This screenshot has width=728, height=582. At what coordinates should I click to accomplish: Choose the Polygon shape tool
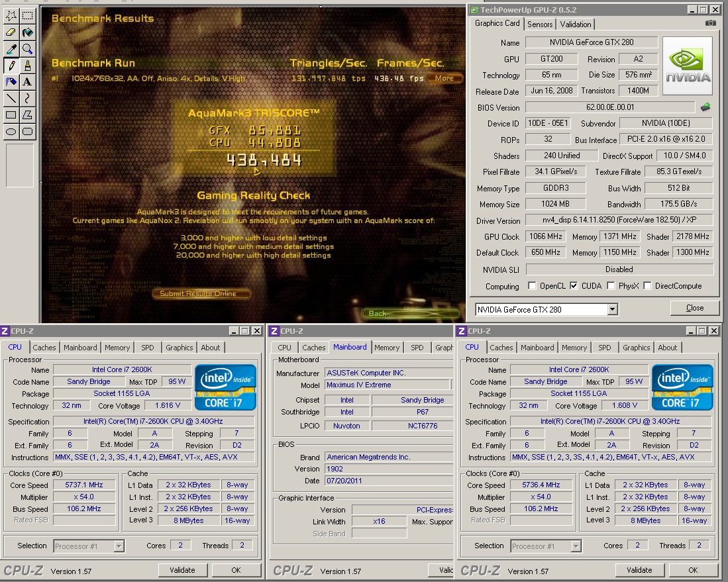27,115
